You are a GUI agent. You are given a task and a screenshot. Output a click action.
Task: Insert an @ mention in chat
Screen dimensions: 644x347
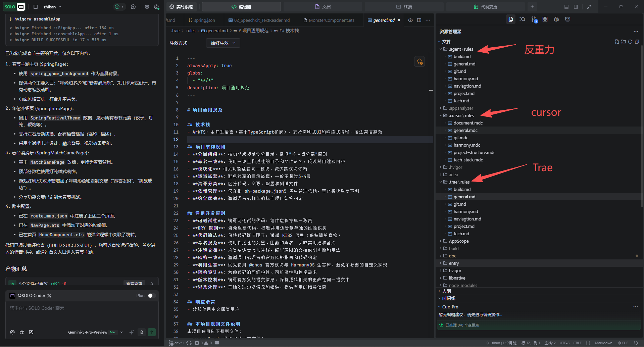coord(12,332)
